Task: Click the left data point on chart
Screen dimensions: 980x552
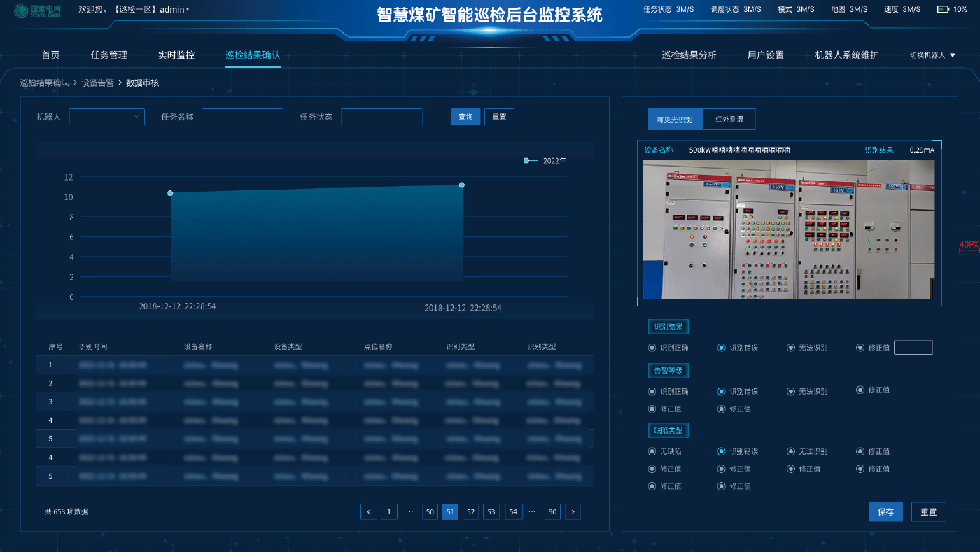Action: point(170,193)
